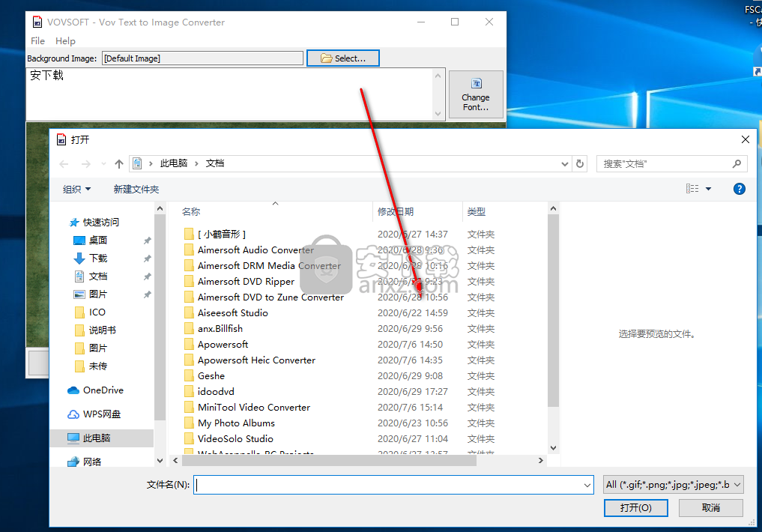This screenshot has width=762, height=532.
Task: Select Aimersoft DVD to Zune Converter folder
Action: pos(270,297)
